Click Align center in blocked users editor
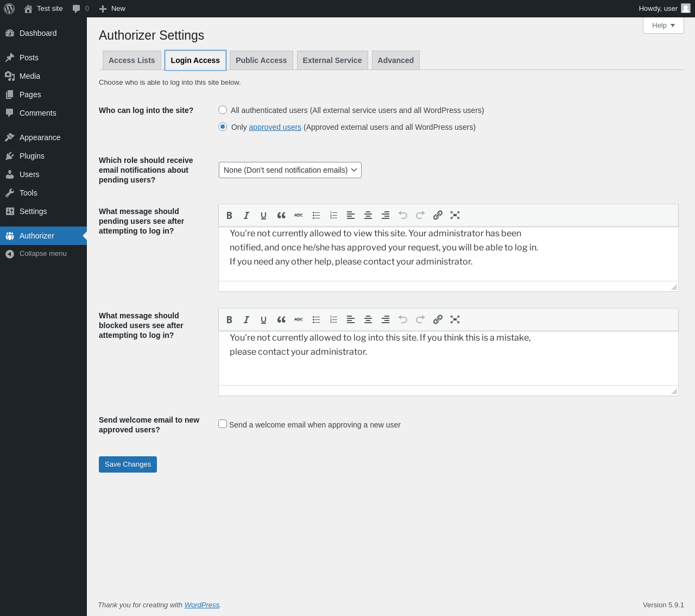 (x=368, y=320)
